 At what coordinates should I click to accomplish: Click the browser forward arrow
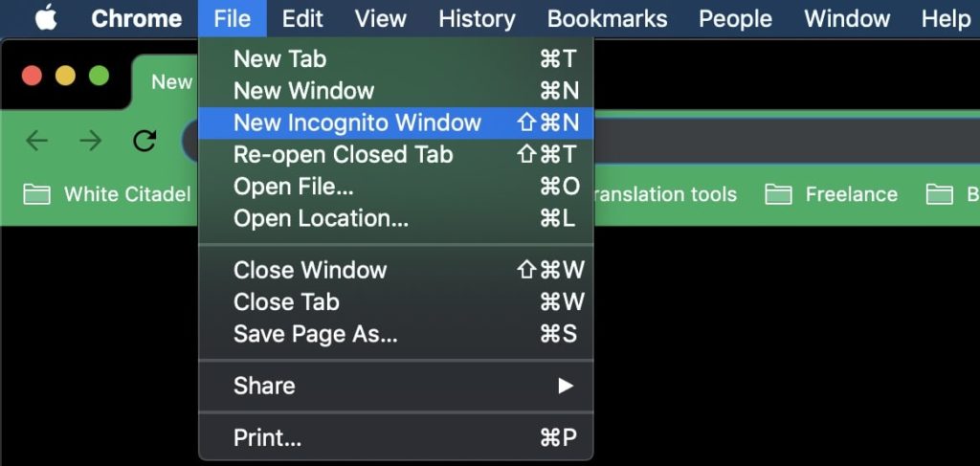point(91,142)
